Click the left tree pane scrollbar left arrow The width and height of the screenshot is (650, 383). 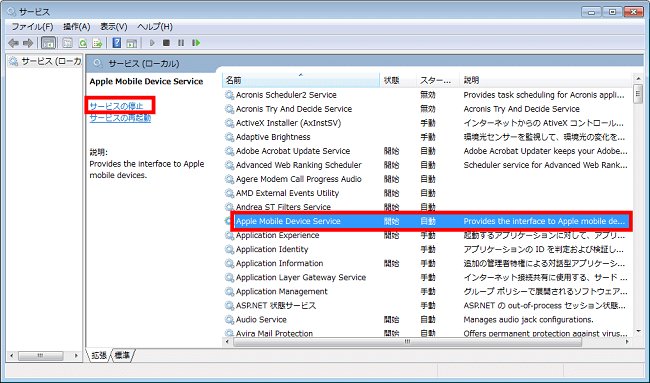pos(12,356)
